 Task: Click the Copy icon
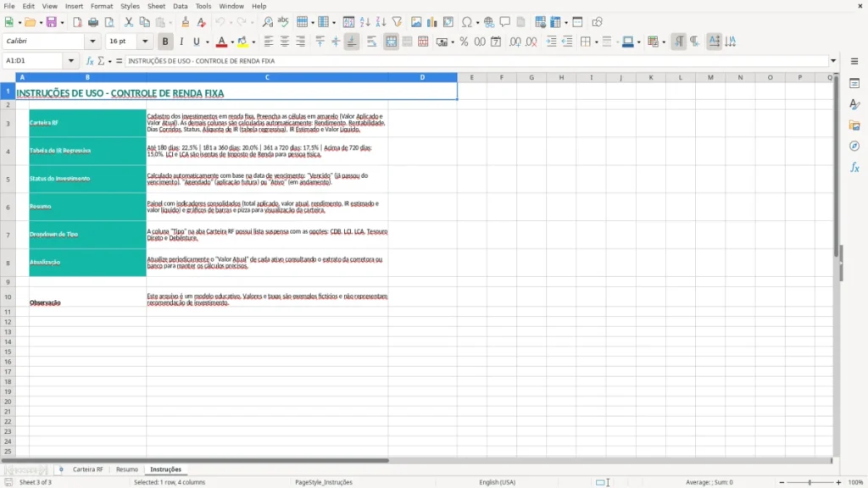click(144, 22)
